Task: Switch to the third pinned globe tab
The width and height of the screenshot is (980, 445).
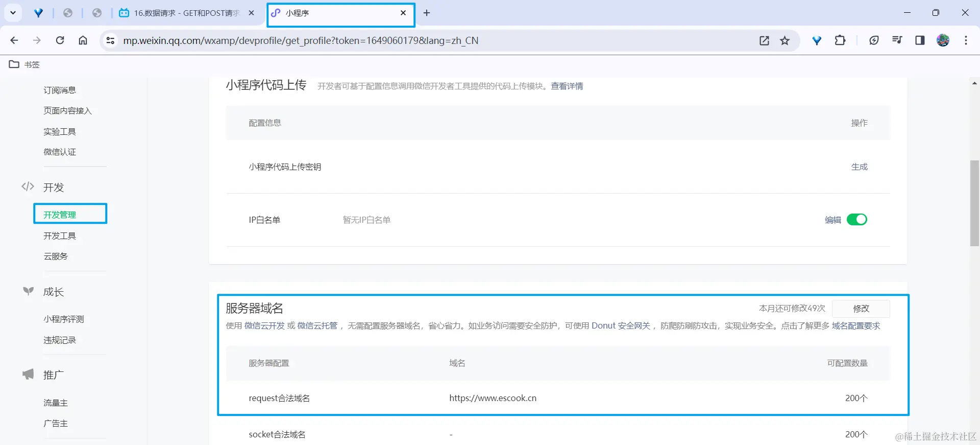Action: tap(97, 13)
